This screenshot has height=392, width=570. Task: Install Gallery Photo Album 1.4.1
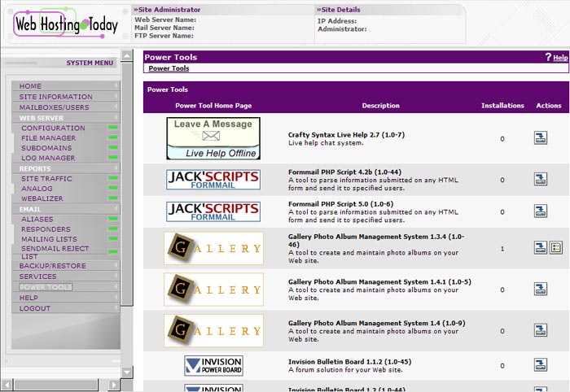point(541,288)
